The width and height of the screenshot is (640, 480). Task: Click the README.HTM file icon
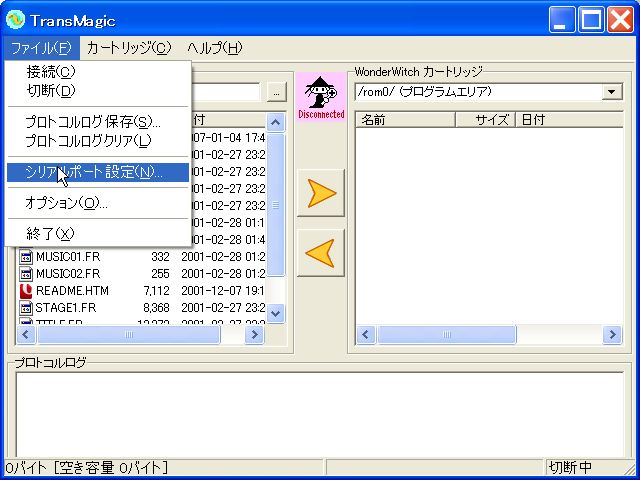coord(26,291)
